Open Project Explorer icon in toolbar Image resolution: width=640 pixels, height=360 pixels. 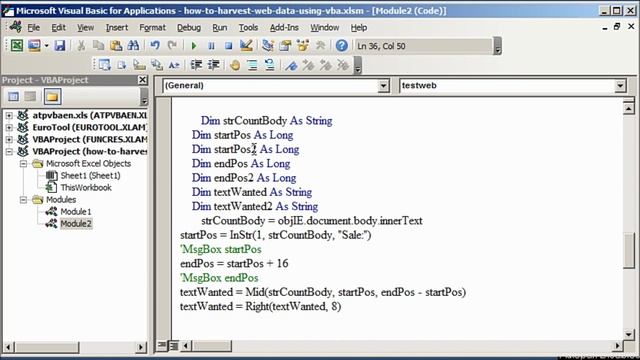(268, 45)
